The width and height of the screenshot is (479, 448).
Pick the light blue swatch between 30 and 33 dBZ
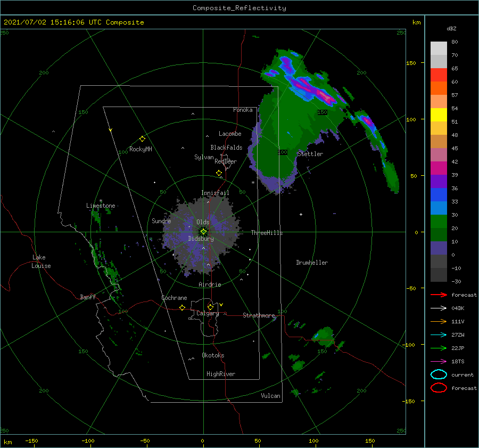439,208
